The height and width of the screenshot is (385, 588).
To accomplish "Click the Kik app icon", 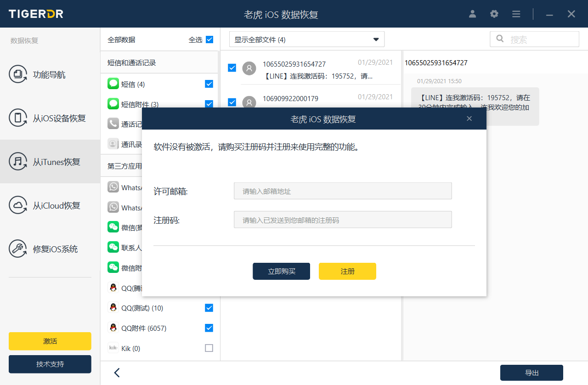I will tap(113, 348).
